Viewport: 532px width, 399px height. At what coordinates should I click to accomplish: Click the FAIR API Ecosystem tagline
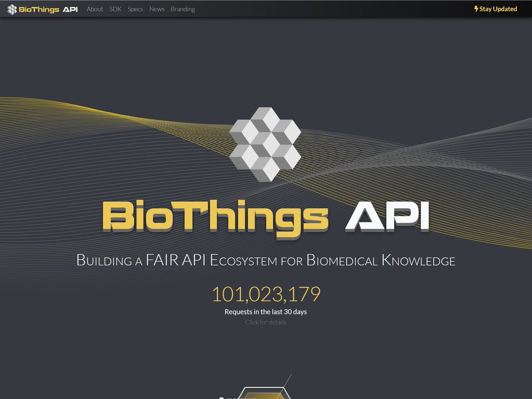(x=266, y=260)
